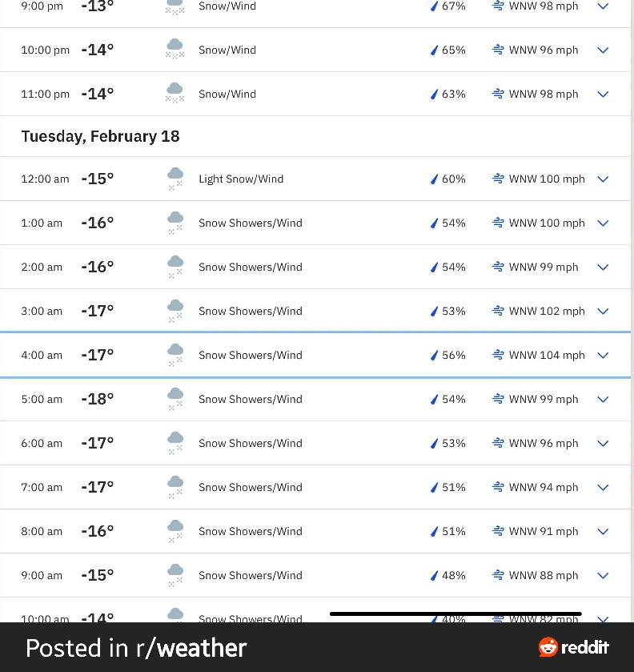Expand details for the 8:00 am hour
The image size is (634, 672).
603,531
